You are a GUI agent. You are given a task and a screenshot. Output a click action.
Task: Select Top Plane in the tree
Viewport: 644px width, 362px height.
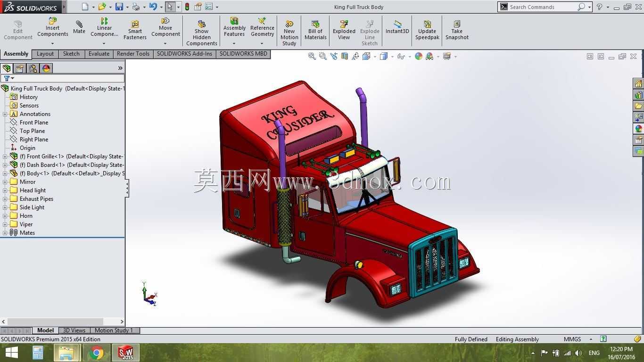click(x=32, y=131)
